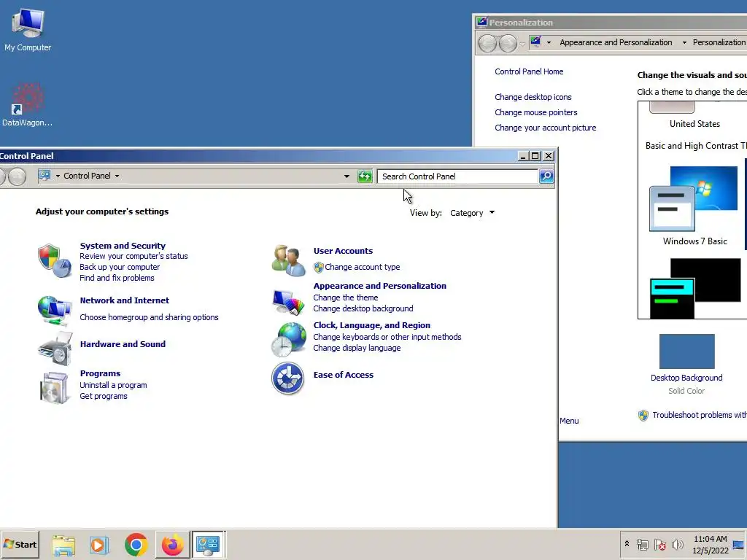Open recent pages dropdown in Personalization window
The image size is (747, 560).
click(522, 44)
